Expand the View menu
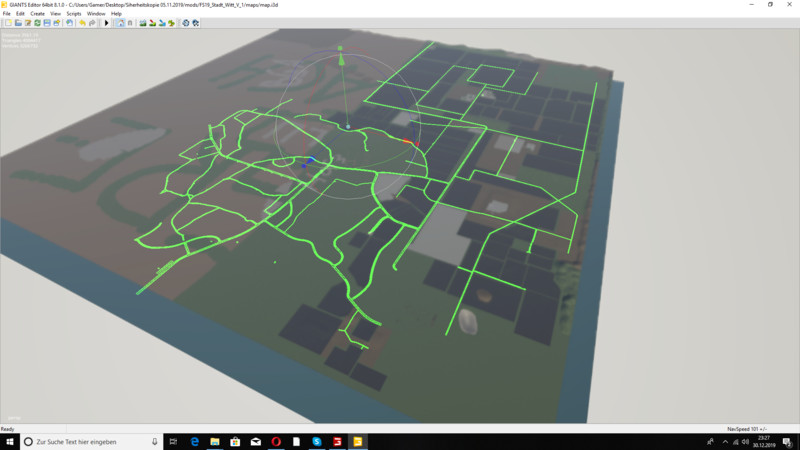 [x=56, y=13]
